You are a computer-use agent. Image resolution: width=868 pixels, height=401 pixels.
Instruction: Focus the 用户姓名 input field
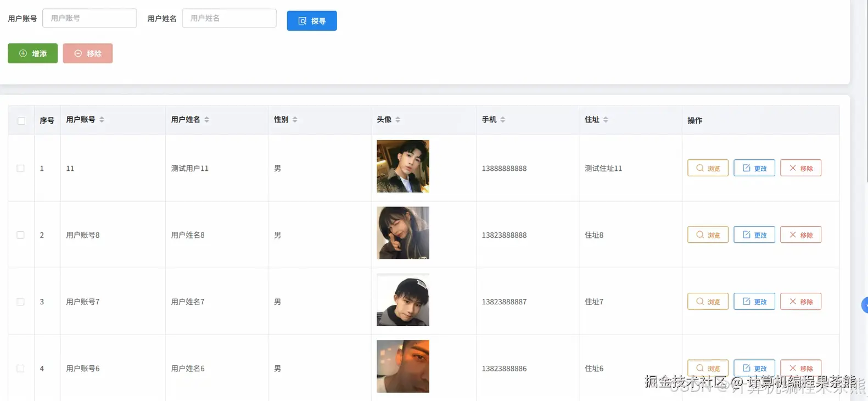(229, 18)
